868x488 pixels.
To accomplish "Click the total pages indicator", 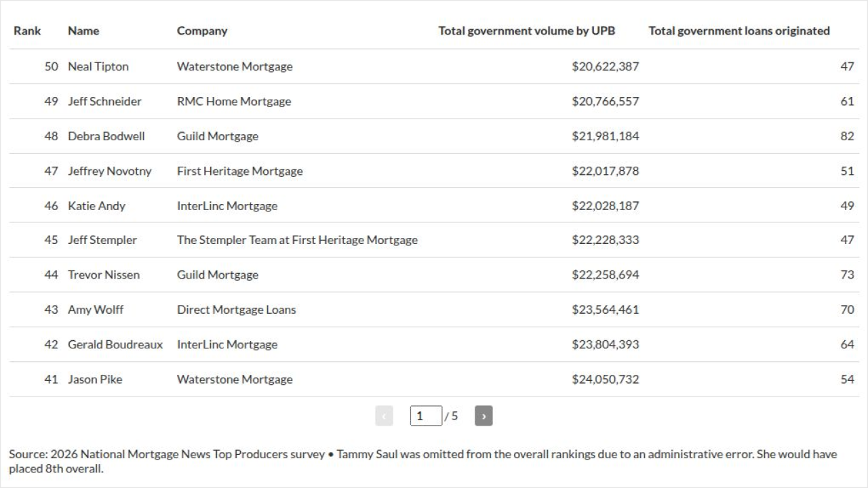I will (452, 416).
